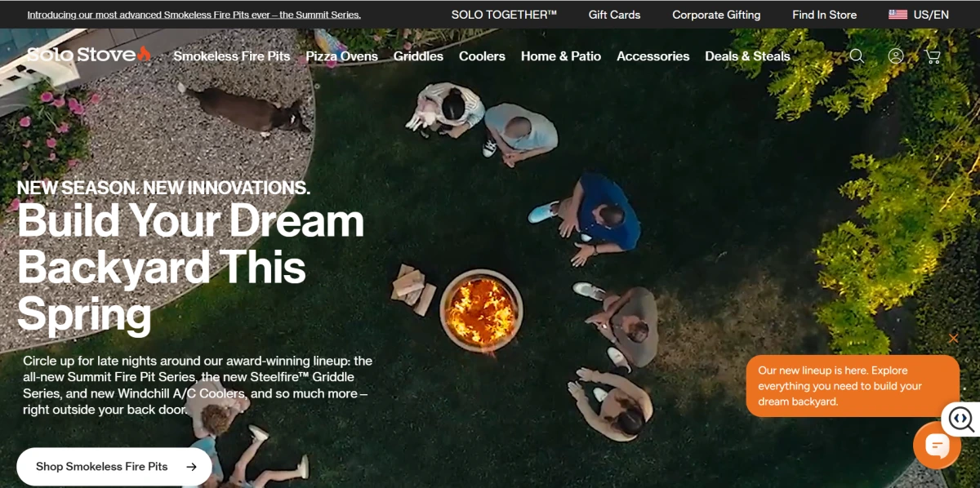Open the shopping cart icon

click(x=933, y=55)
